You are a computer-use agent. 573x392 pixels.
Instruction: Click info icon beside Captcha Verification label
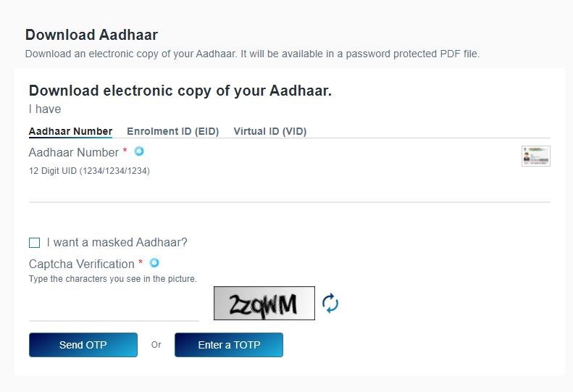(154, 262)
